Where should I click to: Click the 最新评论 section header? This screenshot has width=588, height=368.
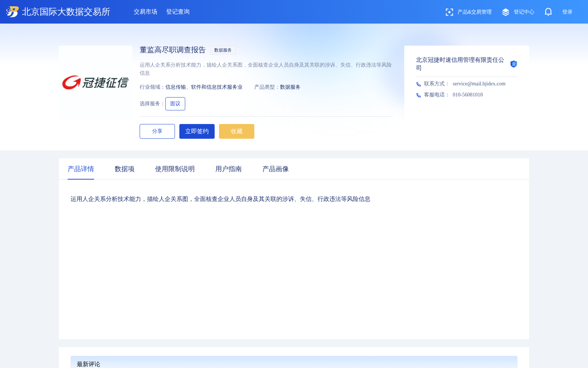click(x=294, y=362)
